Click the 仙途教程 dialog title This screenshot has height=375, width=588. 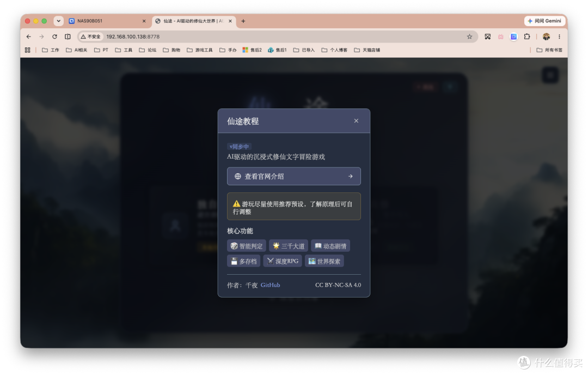[243, 121]
